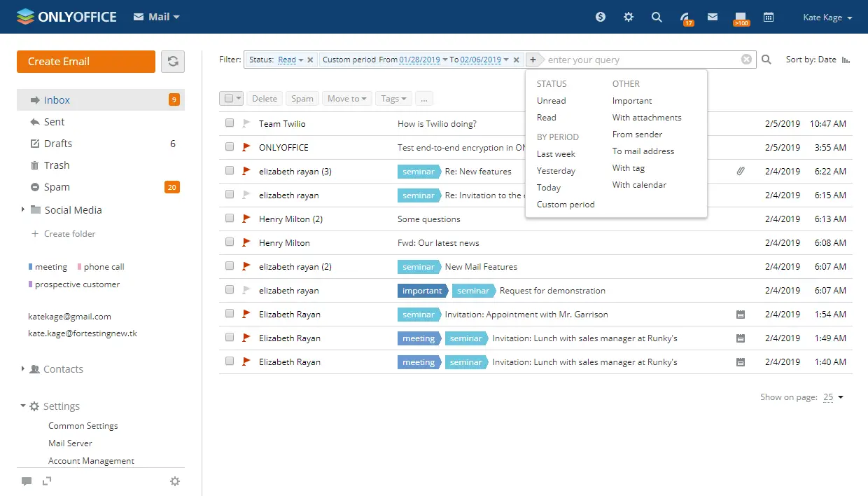Image resolution: width=868 pixels, height=496 pixels.
Task: Change the Status Read filter dropdown
Action: click(290, 60)
